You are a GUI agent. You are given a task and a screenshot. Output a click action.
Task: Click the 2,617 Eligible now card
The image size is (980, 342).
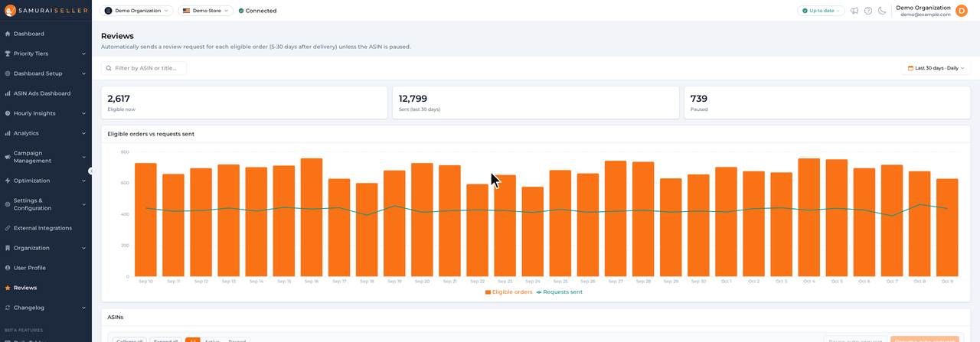244,103
